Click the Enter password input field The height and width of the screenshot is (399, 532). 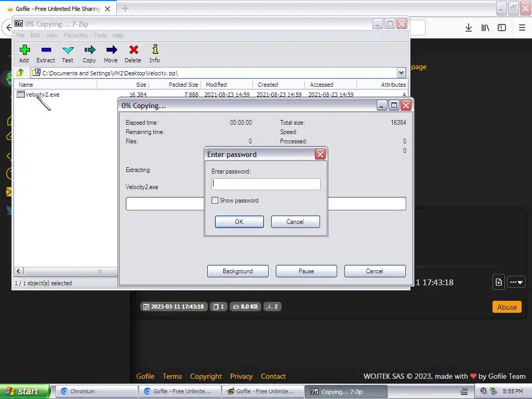(265, 184)
